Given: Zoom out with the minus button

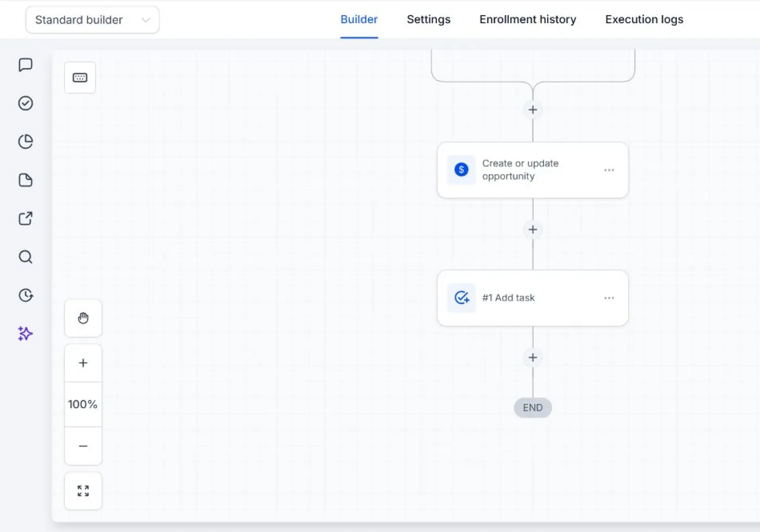Looking at the screenshot, I should (x=83, y=446).
